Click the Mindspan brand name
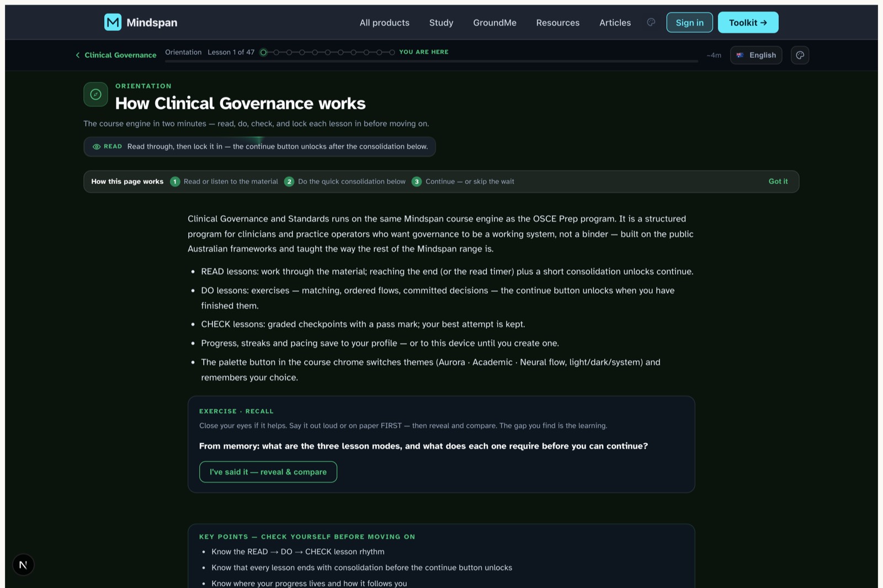The image size is (883, 588). click(152, 23)
